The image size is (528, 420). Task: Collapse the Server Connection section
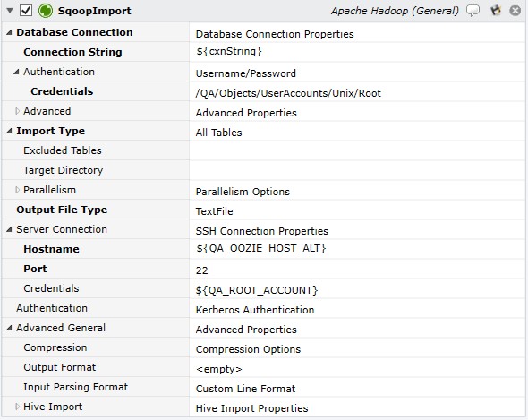click(x=10, y=229)
